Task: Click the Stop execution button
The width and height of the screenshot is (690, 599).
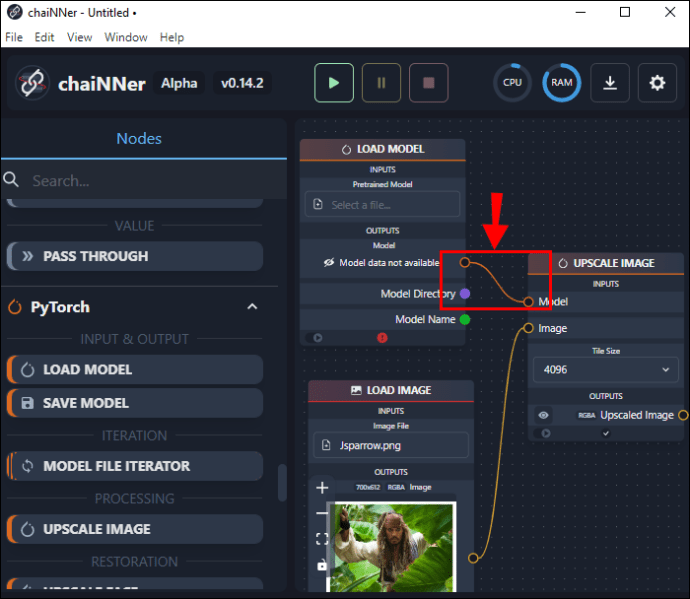Action: 429,83
